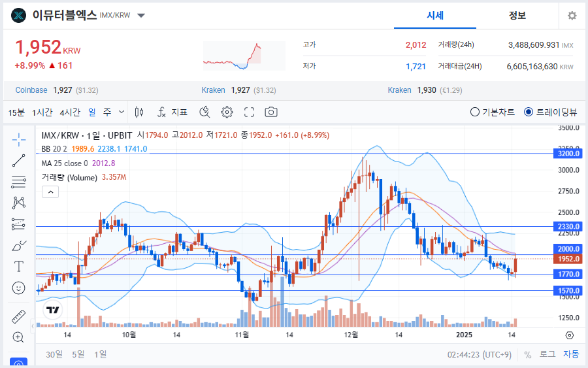Switch to the 시세 tab
The width and height of the screenshot is (588, 368).
(435, 16)
